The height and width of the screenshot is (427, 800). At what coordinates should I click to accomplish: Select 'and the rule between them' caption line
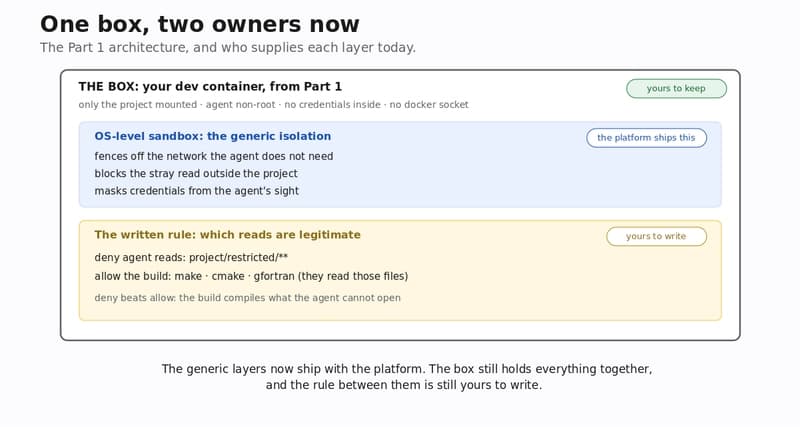click(404, 385)
